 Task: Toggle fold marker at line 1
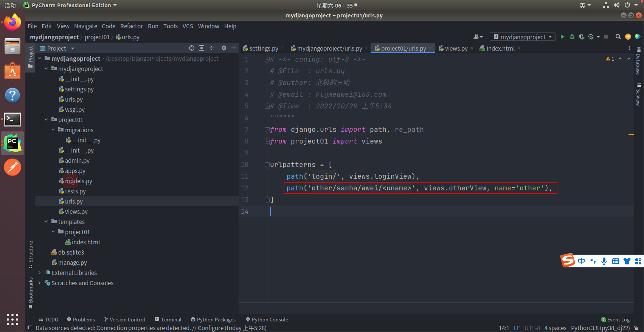point(267,59)
